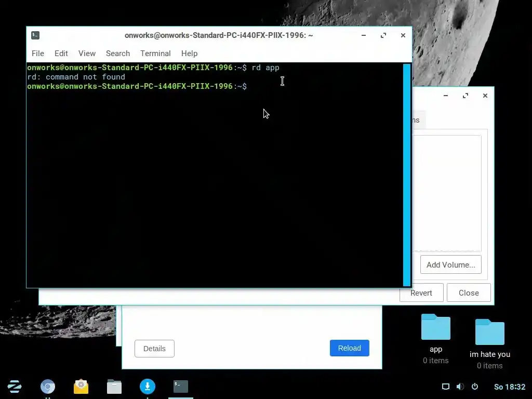Maximize the terminal window
The height and width of the screenshot is (399, 532).
[x=383, y=35]
